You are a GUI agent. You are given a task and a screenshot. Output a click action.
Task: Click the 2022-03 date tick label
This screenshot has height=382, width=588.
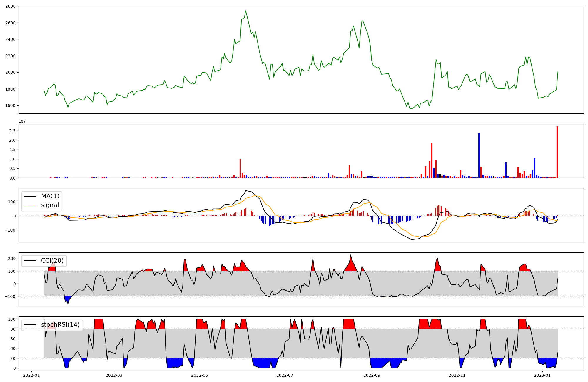(114, 375)
